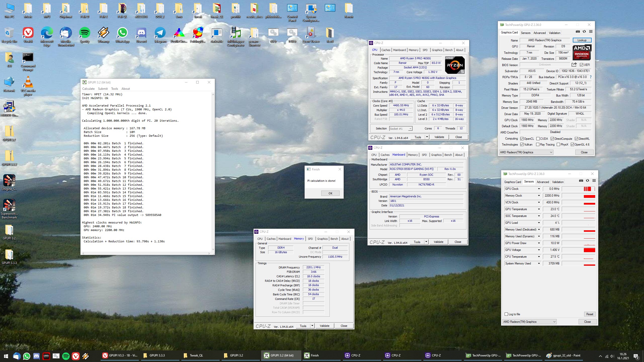Open Control Panel desktop icon

(x=292, y=12)
